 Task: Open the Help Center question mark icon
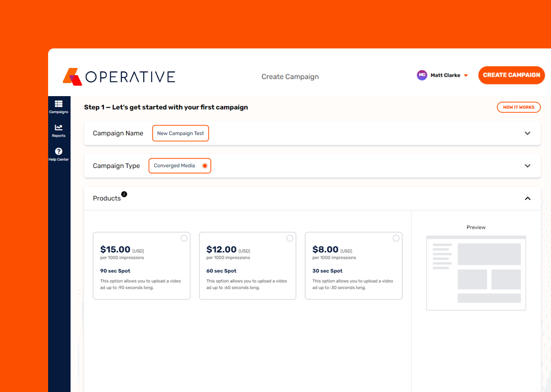(59, 151)
